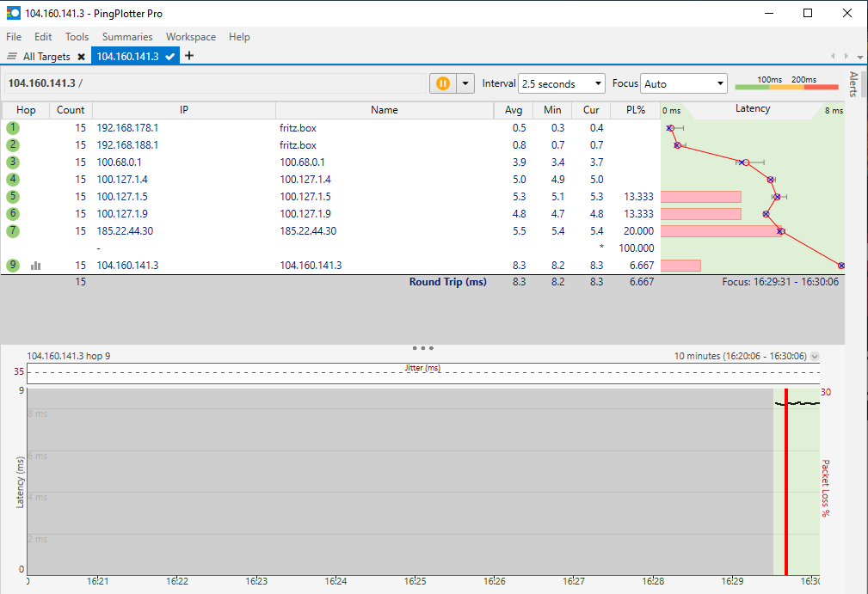
Task: Click the Avg column header
Action: pyautogui.click(x=514, y=110)
